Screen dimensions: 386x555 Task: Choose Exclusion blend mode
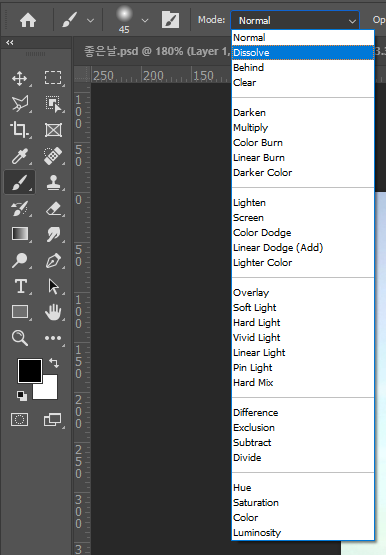click(x=303, y=428)
